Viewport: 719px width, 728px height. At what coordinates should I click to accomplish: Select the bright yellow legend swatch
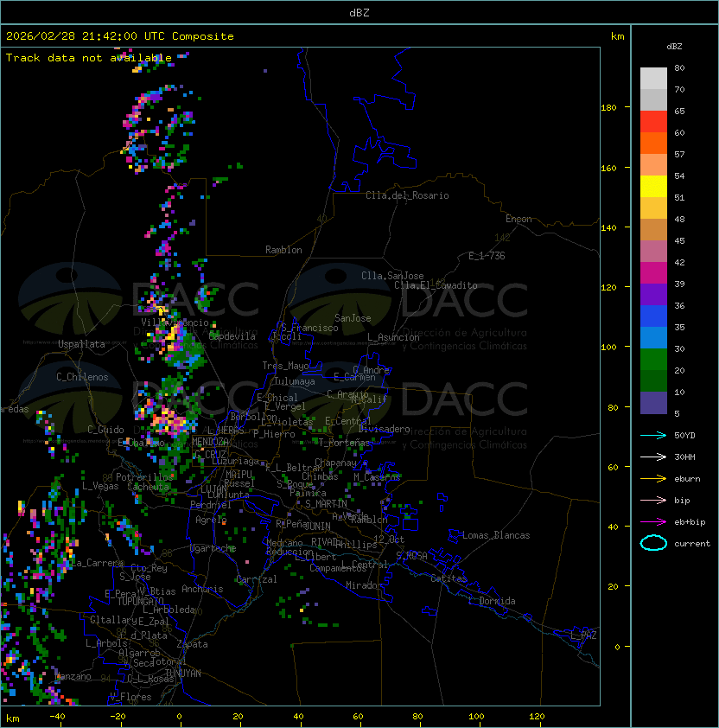pos(653,186)
